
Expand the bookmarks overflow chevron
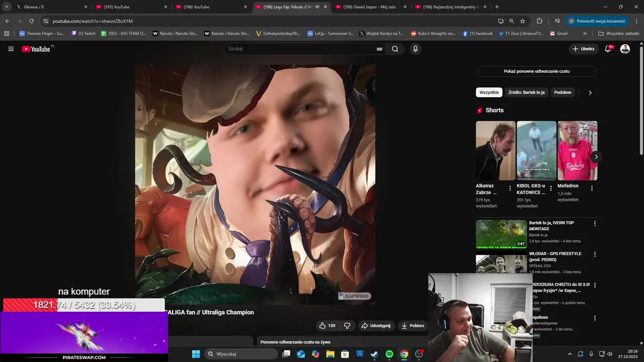coord(585,34)
